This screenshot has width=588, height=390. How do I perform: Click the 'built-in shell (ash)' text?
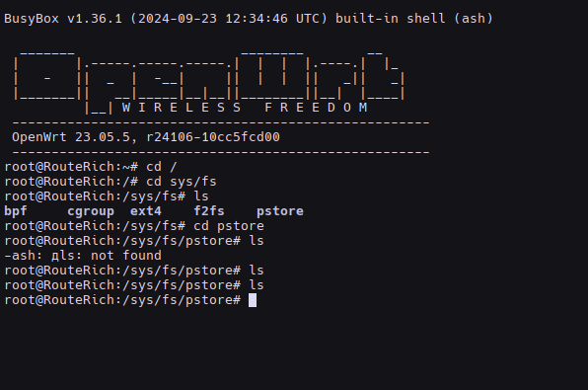tap(414, 19)
